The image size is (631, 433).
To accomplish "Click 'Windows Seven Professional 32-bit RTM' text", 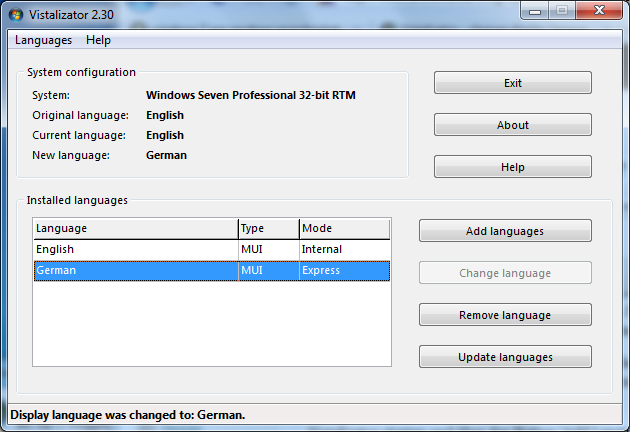I will coord(251,95).
